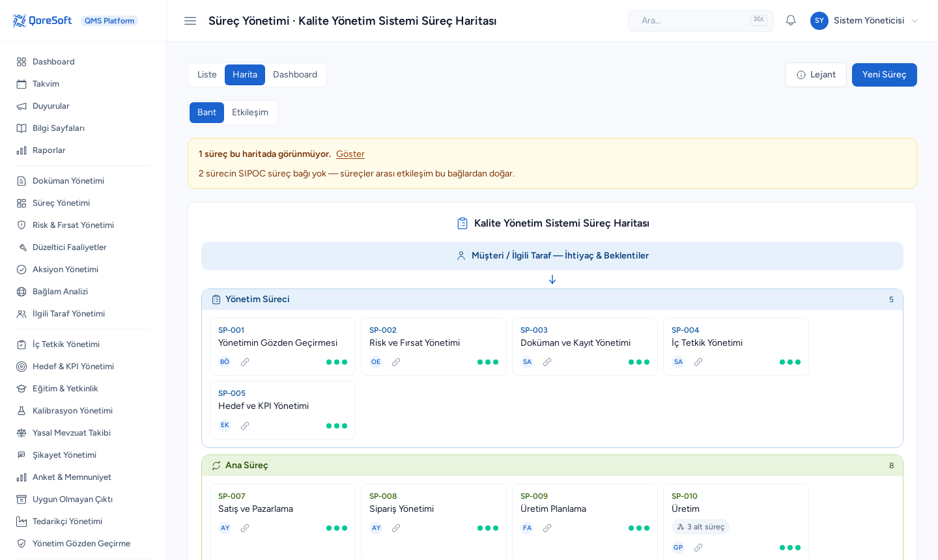Click the green status dots on SP-001
Screen dimensions: 938x560
tap(337, 362)
